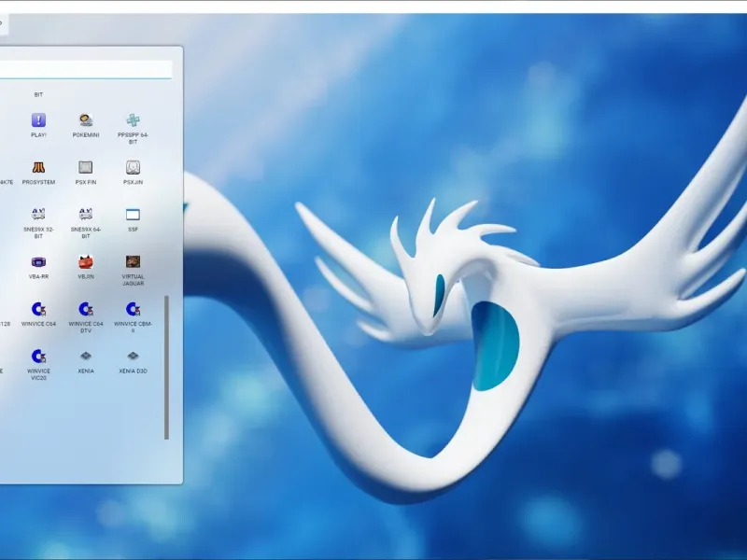Select the "PSX FIN" label text
Image resolution: width=747 pixels, height=560 pixels.
pyautogui.click(x=86, y=182)
